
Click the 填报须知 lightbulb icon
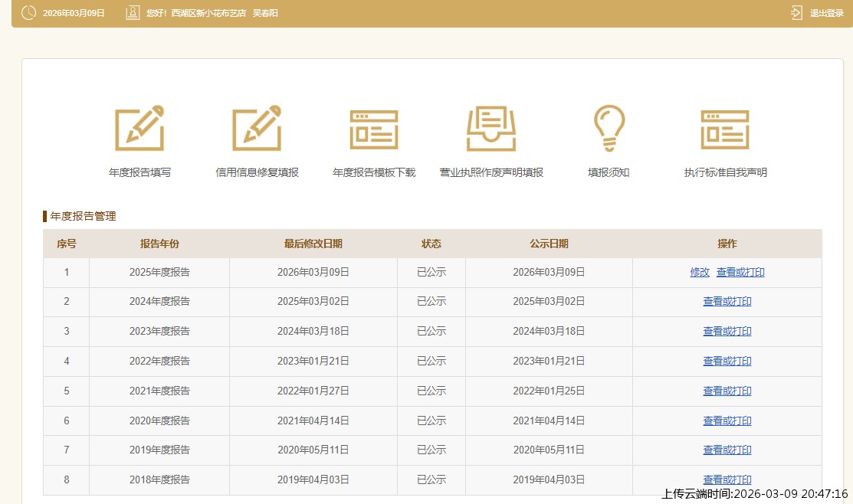609,128
